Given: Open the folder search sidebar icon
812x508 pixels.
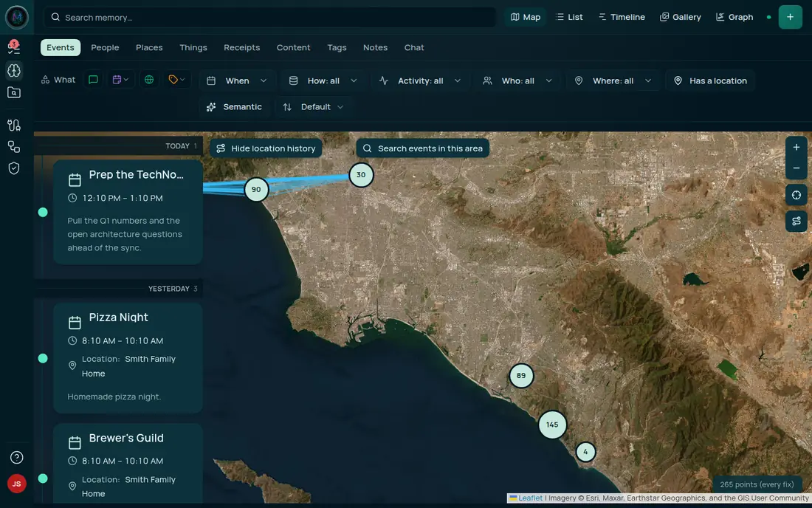Looking at the screenshot, I should [14, 93].
